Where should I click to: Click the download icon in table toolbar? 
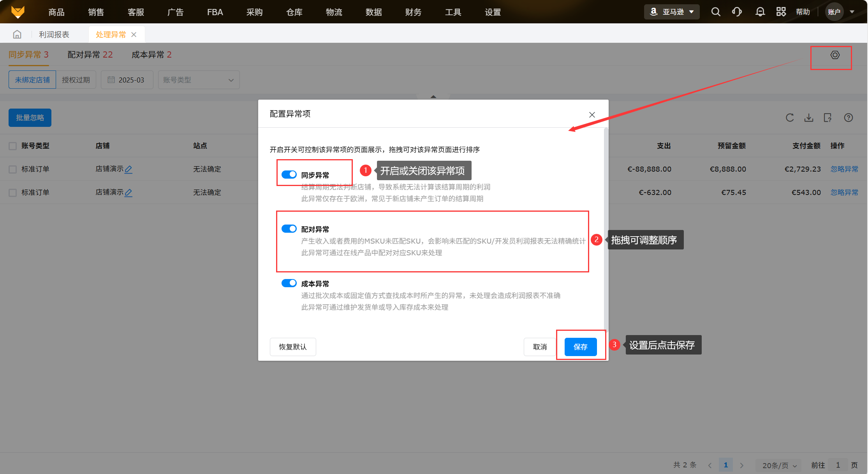coord(809,118)
